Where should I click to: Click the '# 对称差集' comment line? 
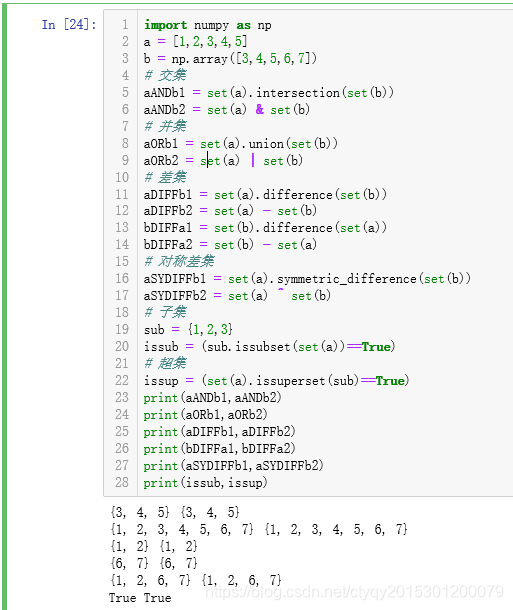179,261
